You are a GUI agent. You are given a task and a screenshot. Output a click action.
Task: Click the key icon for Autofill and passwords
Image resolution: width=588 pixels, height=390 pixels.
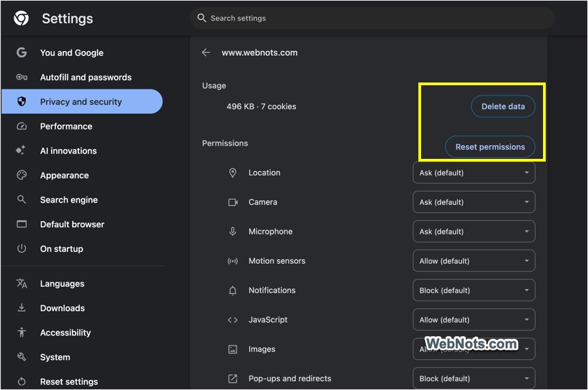coord(21,77)
